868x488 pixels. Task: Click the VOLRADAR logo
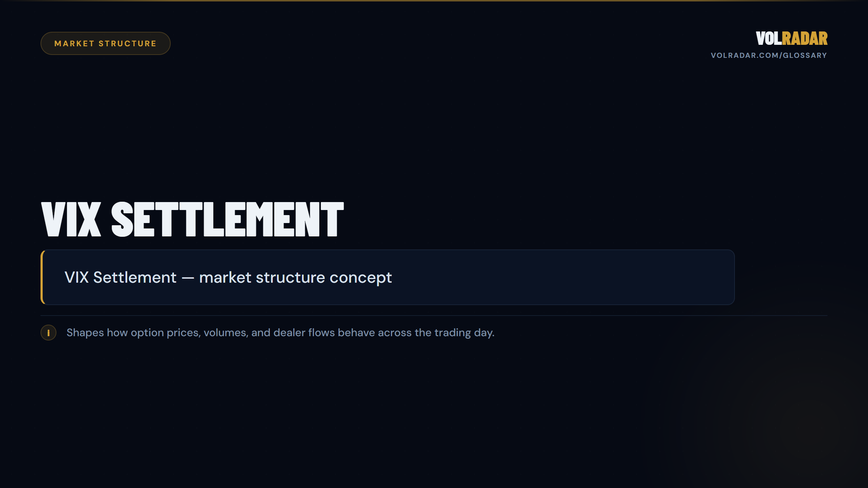tap(791, 38)
